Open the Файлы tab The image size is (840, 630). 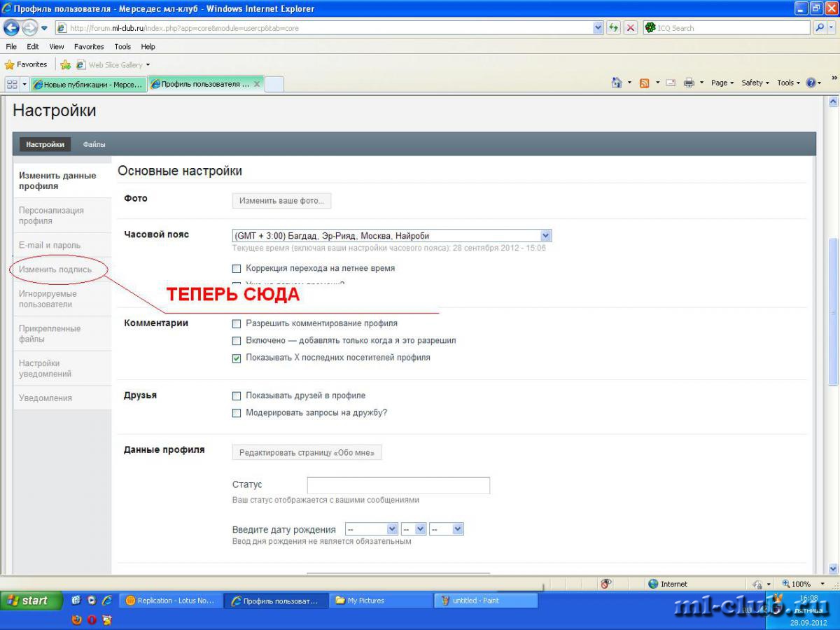coord(94,145)
